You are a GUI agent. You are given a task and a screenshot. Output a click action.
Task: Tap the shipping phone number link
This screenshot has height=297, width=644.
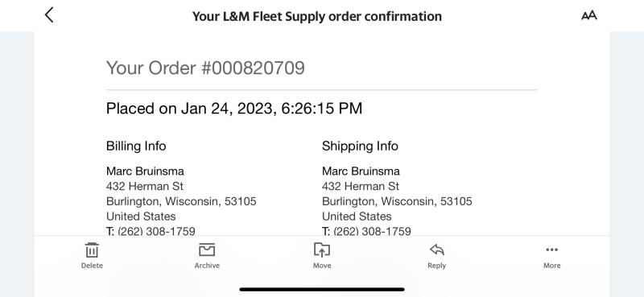372,231
